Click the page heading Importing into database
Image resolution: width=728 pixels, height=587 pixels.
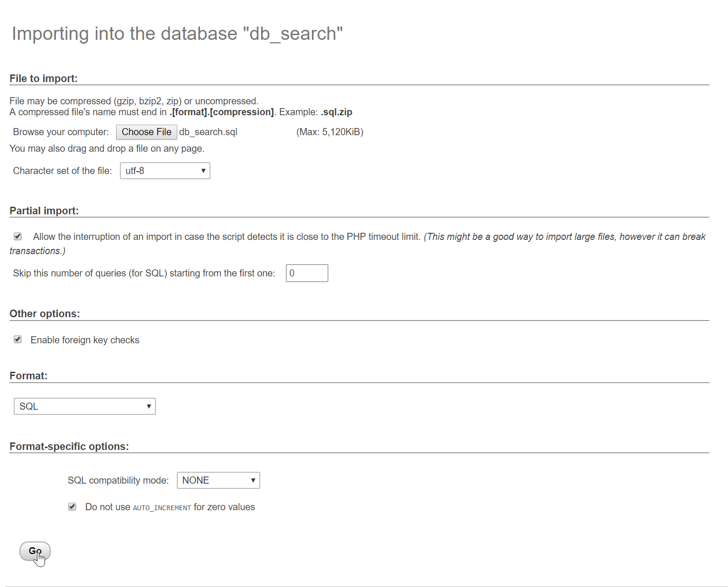177,34
